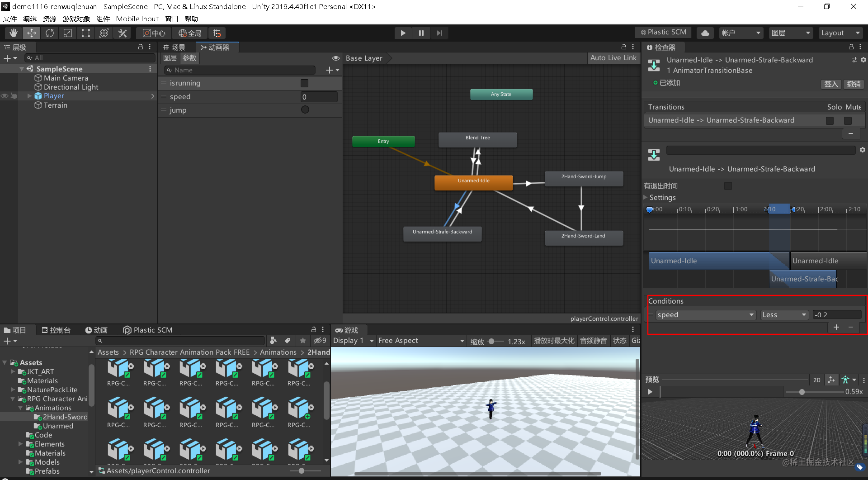Change the Less condition operator dropdown
This screenshot has height=480, width=868.
pos(783,314)
